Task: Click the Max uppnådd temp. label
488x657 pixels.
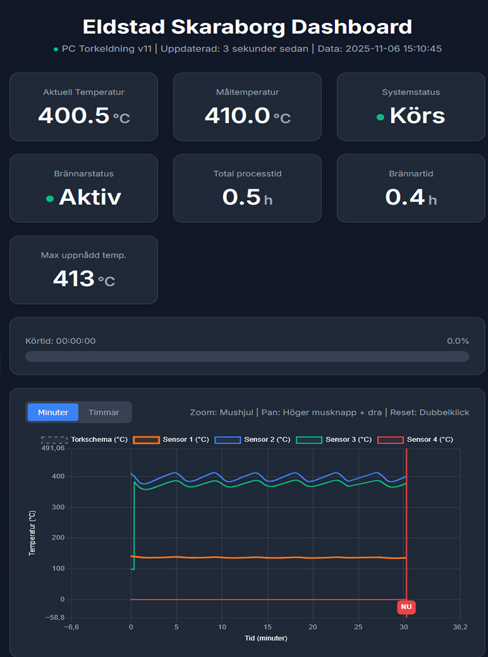Action: click(83, 255)
